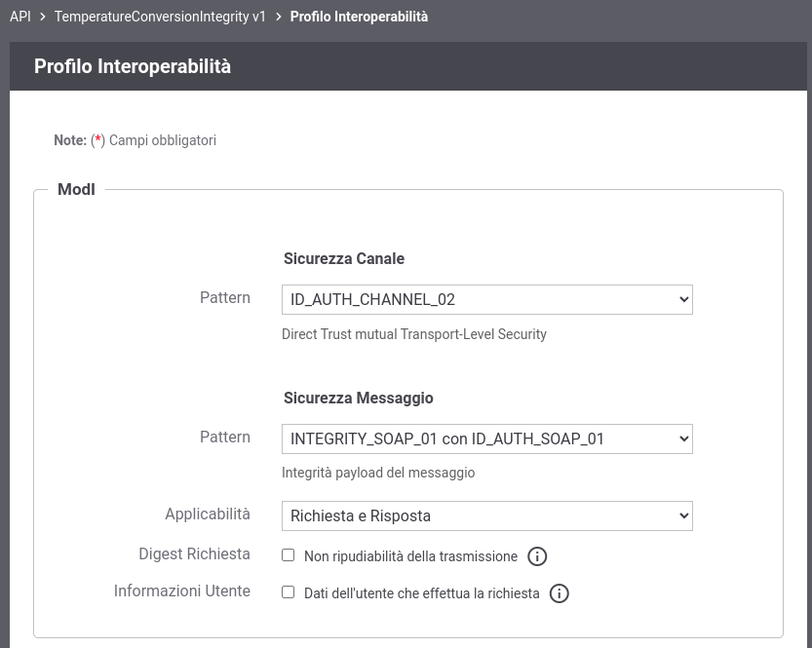The image size is (812, 648).
Task: Enable Non ripudiabilità della trasmissione checkbox
Action: click(288, 555)
